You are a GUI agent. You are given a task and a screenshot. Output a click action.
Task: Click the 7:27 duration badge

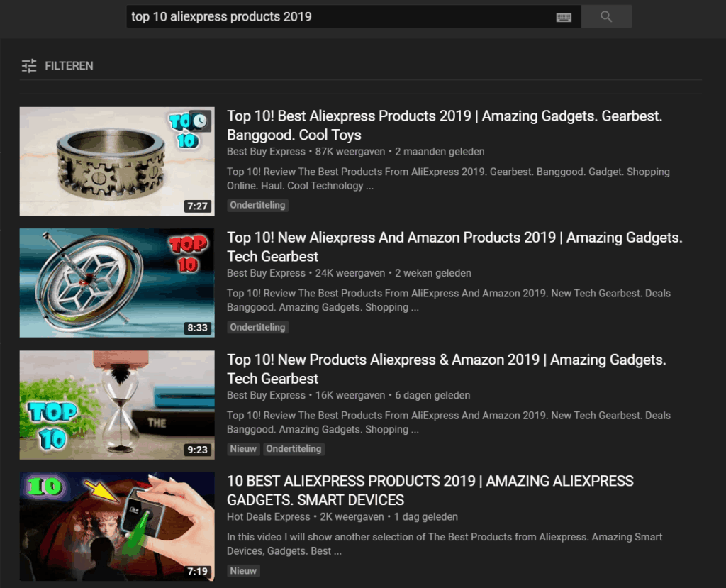tap(197, 206)
